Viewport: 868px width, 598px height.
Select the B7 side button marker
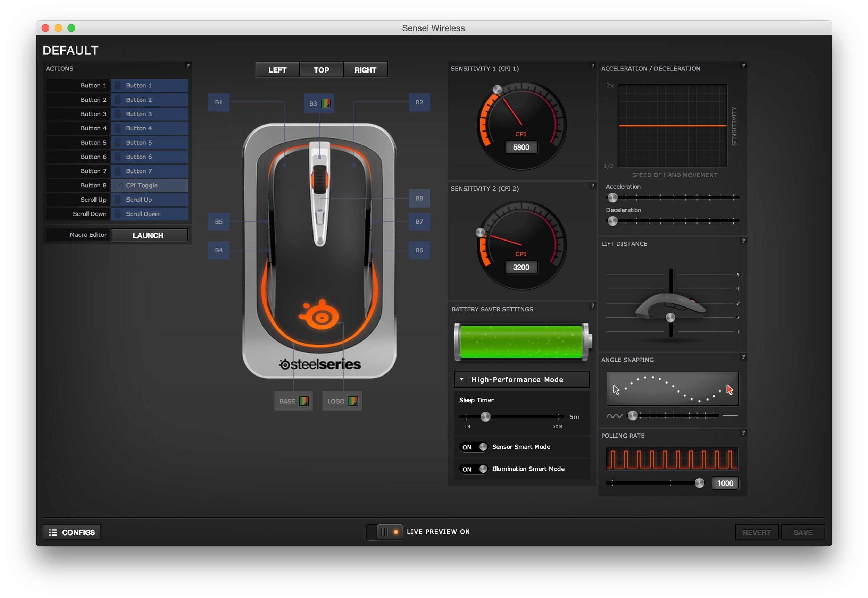(419, 221)
